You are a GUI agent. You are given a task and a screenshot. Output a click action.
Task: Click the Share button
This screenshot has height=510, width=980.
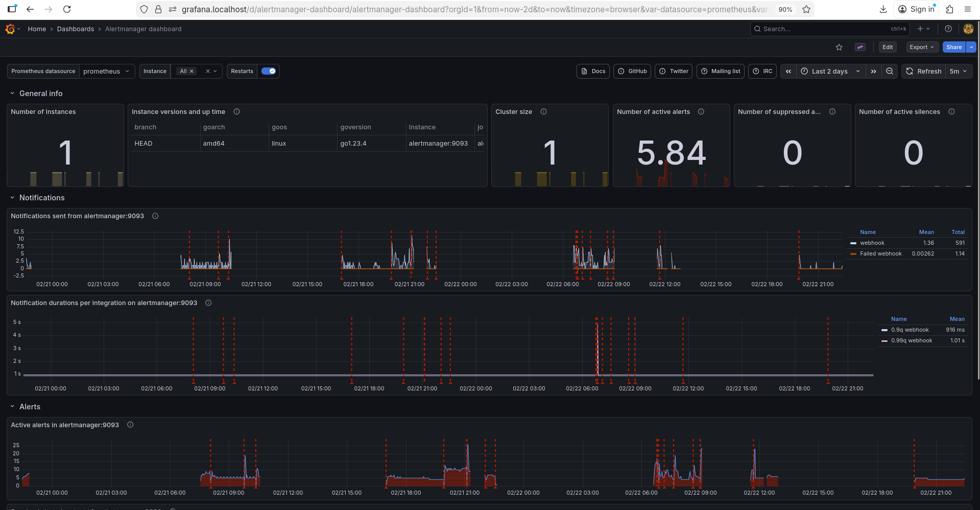point(954,47)
